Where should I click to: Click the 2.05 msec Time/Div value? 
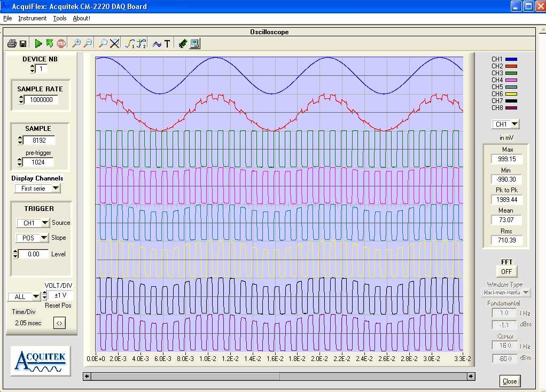tap(28, 323)
